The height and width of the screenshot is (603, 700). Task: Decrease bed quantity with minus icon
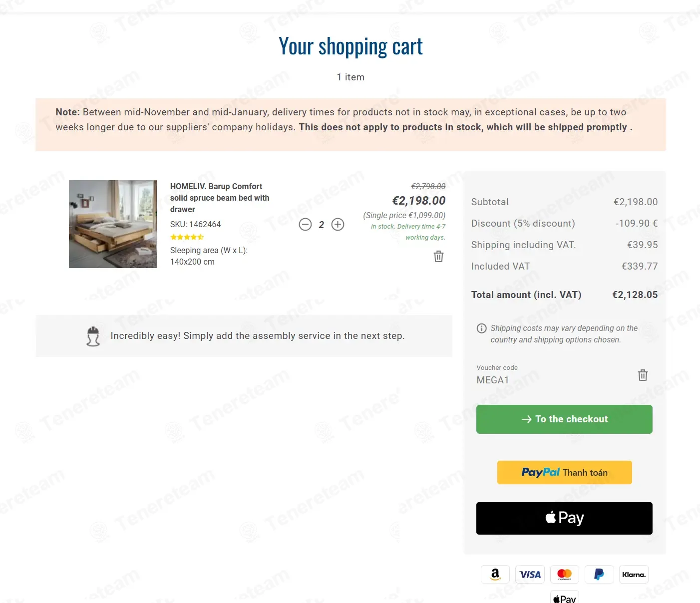(x=305, y=225)
